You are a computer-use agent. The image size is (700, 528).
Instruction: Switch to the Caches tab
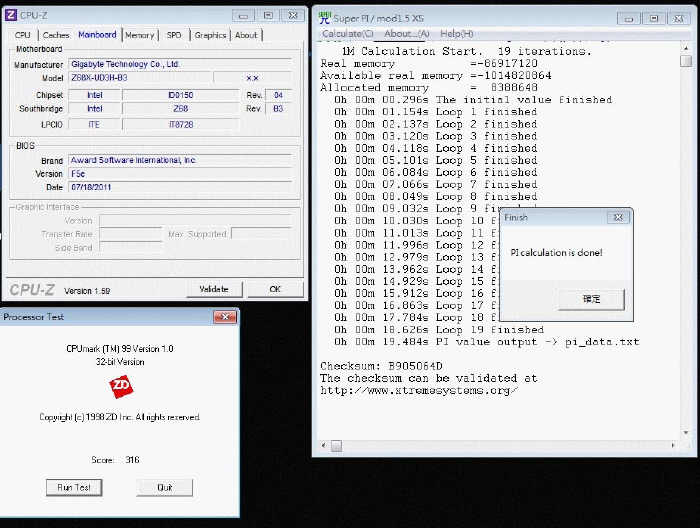tap(56, 35)
